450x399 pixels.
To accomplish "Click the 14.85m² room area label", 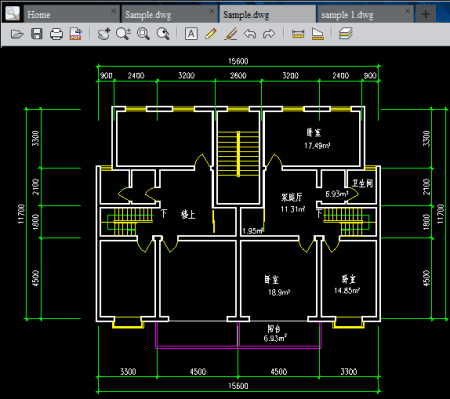I will point(347,290).
